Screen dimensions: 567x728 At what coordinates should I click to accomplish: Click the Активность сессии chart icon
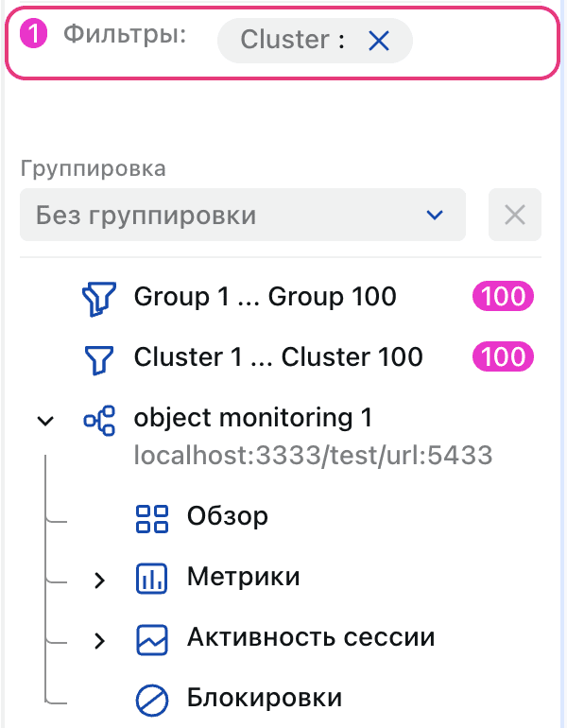coord(152,638)
